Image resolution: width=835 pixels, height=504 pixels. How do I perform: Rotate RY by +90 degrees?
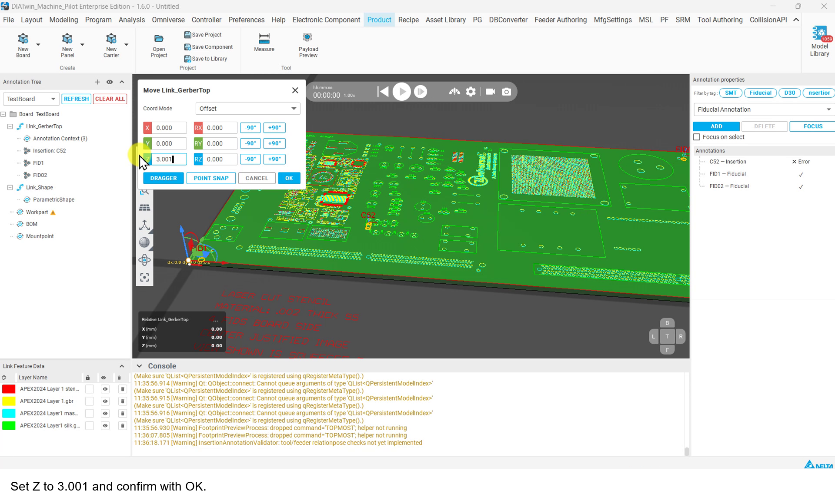pyautogui.click(x=274, y=143)
